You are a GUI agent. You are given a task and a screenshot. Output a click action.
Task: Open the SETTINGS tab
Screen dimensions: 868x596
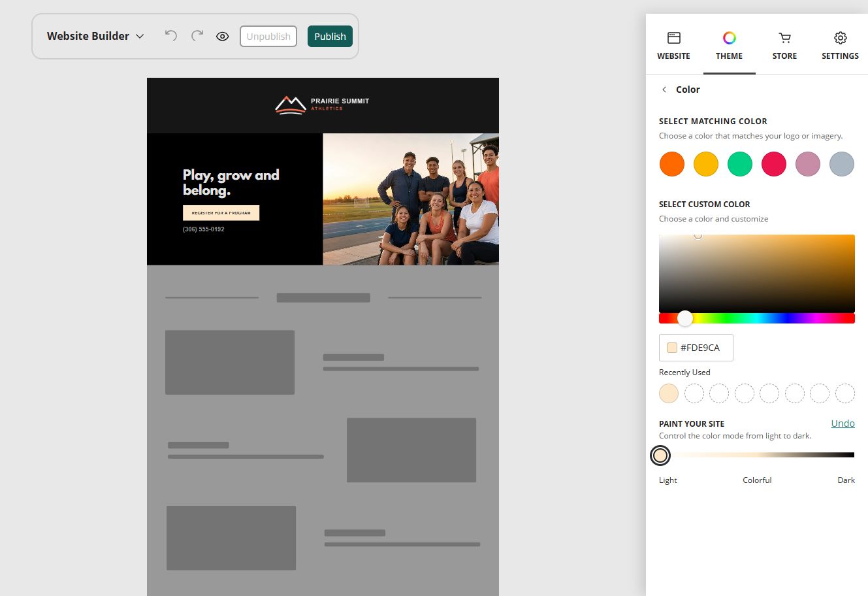tap(840, 46)
